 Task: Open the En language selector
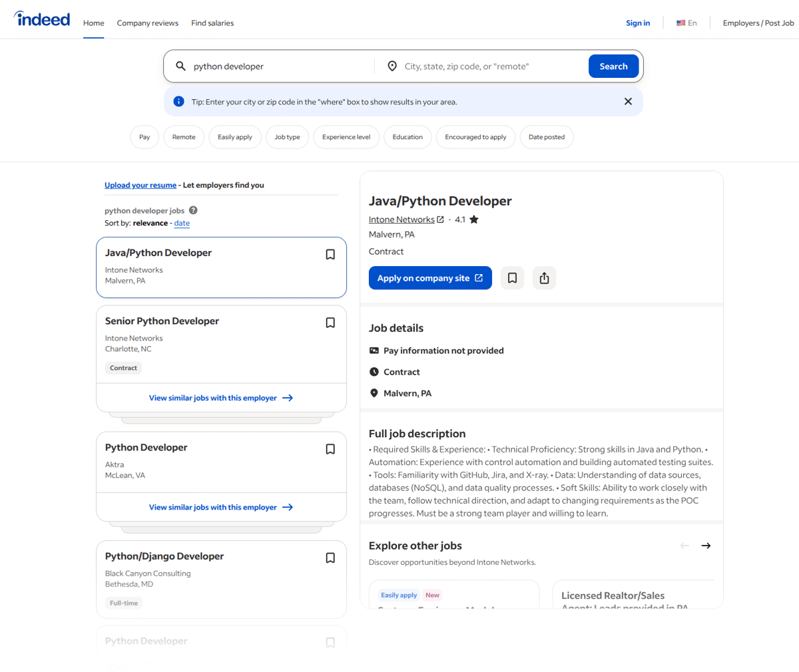(687, 23)
